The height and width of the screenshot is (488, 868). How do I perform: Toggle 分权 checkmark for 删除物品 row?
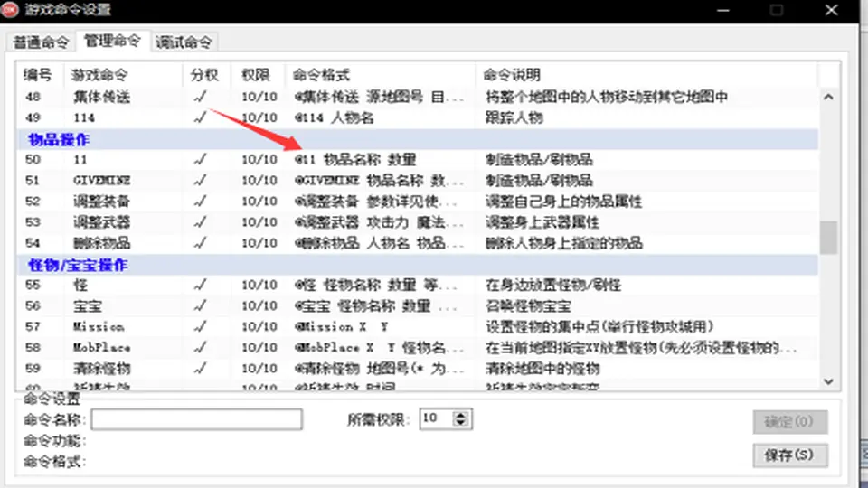201,243
